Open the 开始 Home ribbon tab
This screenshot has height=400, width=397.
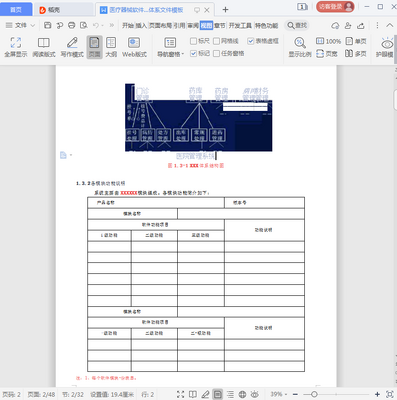pyautogui.click(x=128, y=25)
